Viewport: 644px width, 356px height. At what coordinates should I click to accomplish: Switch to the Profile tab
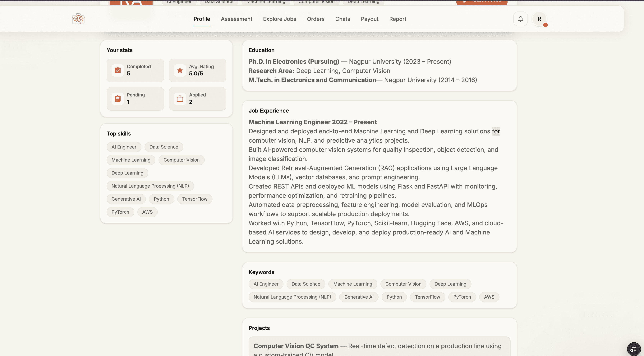(202, 19)
